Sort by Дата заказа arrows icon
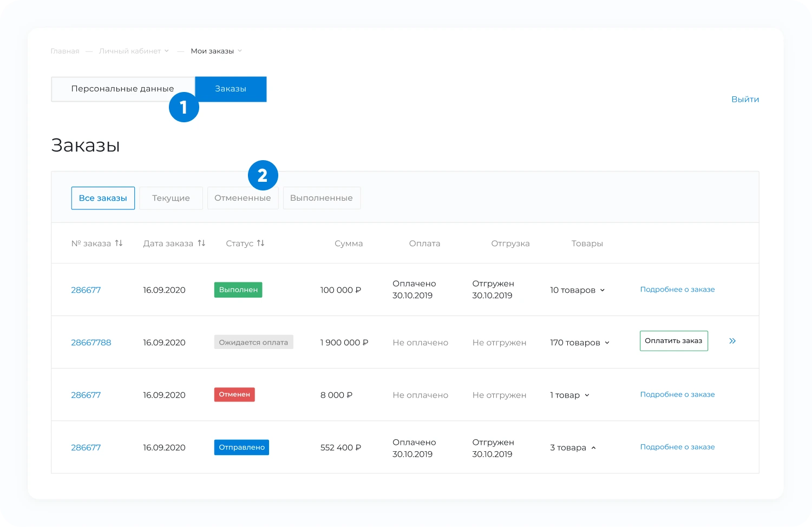Viewport: 812px width, 527px height. click(201, 243)
